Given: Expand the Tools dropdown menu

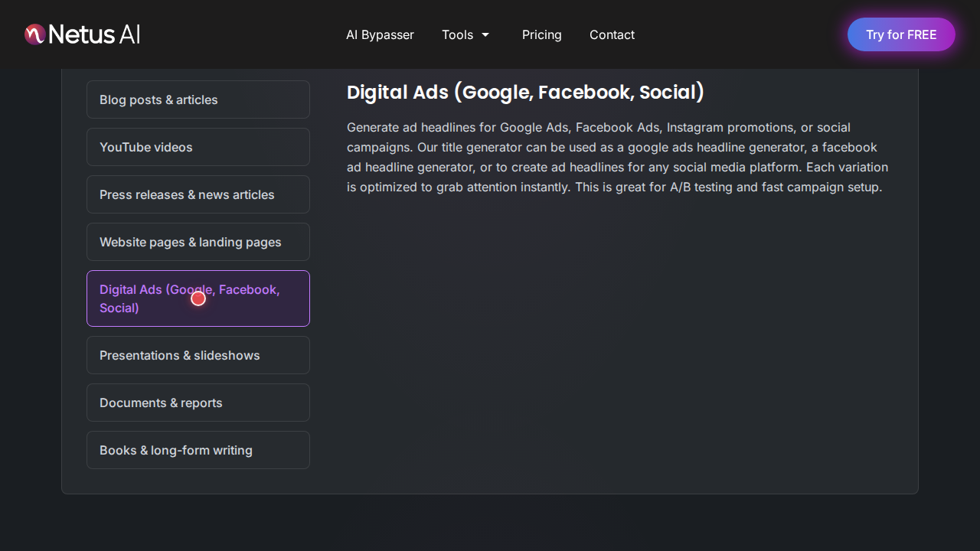Looking at the screenshot, I should click(465, 34).
